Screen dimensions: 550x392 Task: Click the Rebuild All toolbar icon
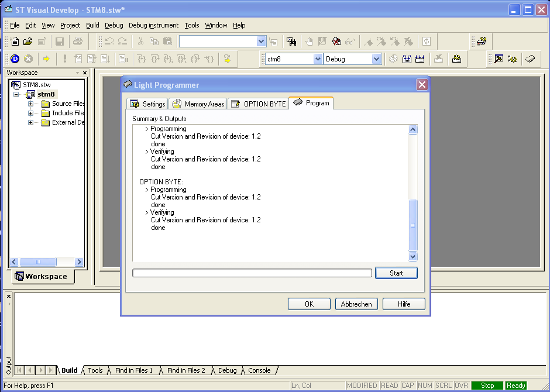(420, 59)
